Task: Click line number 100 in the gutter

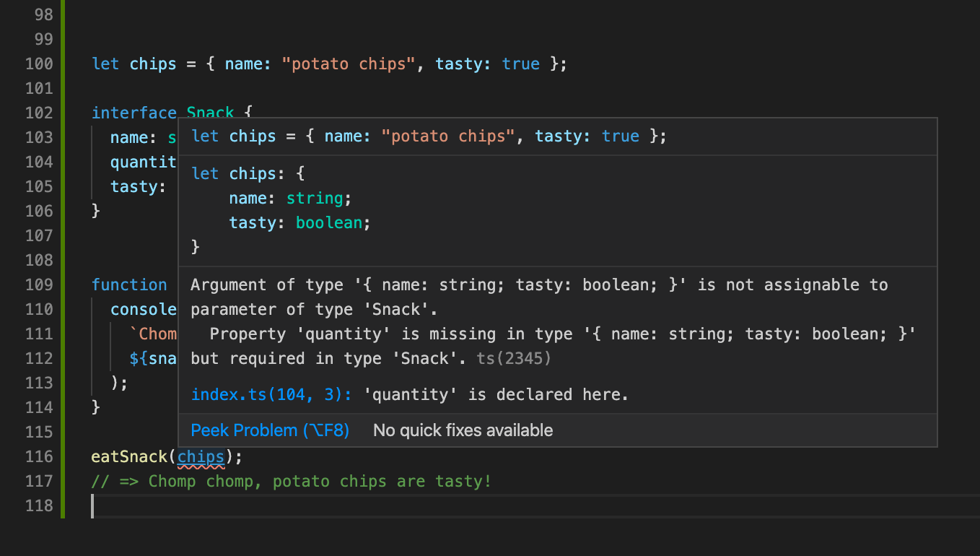Action: [40, 64]
